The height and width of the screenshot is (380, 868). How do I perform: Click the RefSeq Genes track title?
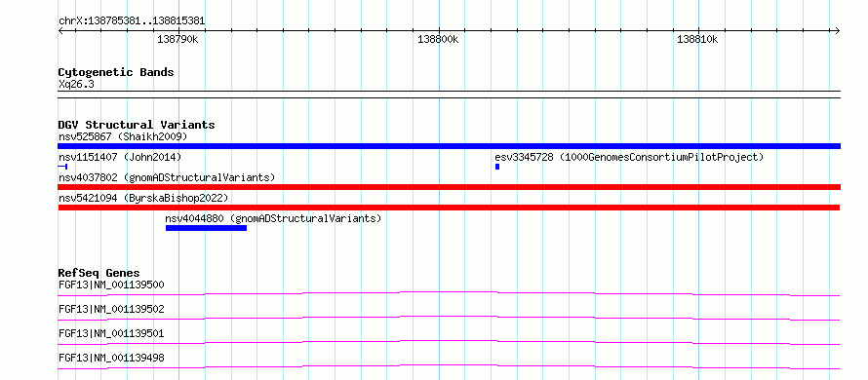(x=99, y=273)
